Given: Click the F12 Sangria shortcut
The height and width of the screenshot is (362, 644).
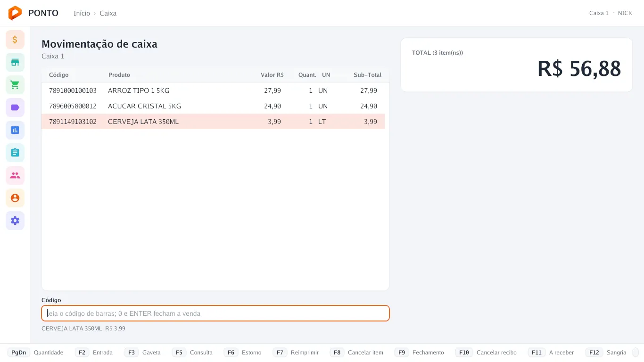Looking at the screenshot, I should coord(606,353).
